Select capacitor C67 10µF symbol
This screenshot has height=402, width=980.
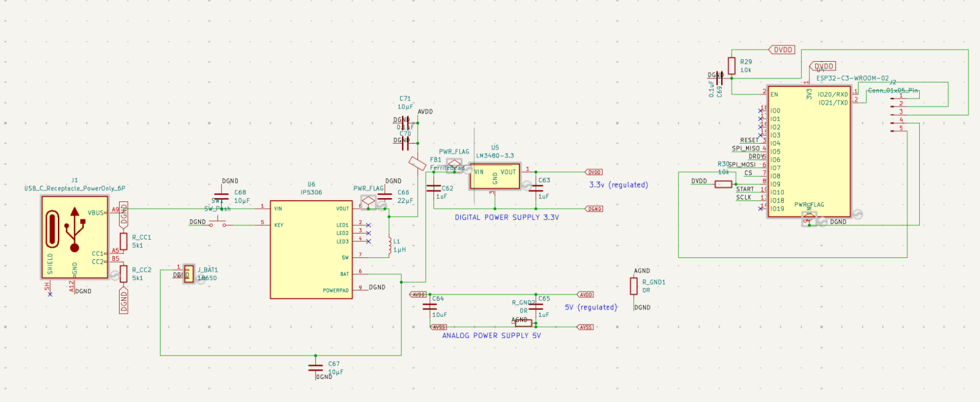315,368
